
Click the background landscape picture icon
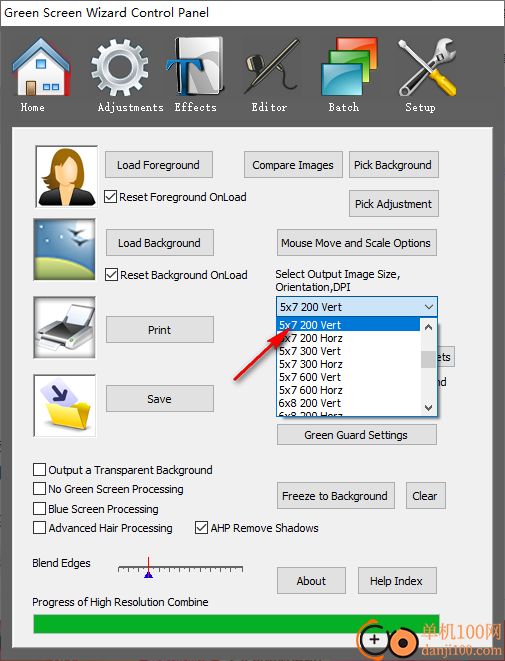click(64, 250)
